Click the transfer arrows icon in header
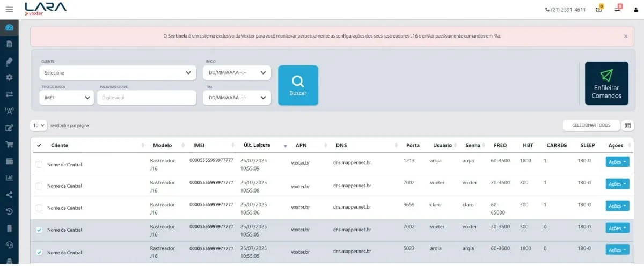The height and width of the screenshot is (266, 644). coord(617,9)
